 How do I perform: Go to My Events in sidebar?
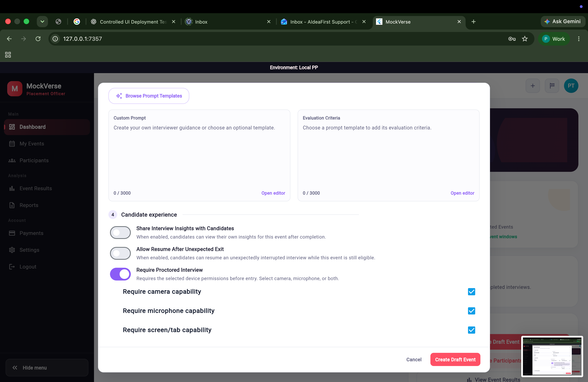click(47, 144)
